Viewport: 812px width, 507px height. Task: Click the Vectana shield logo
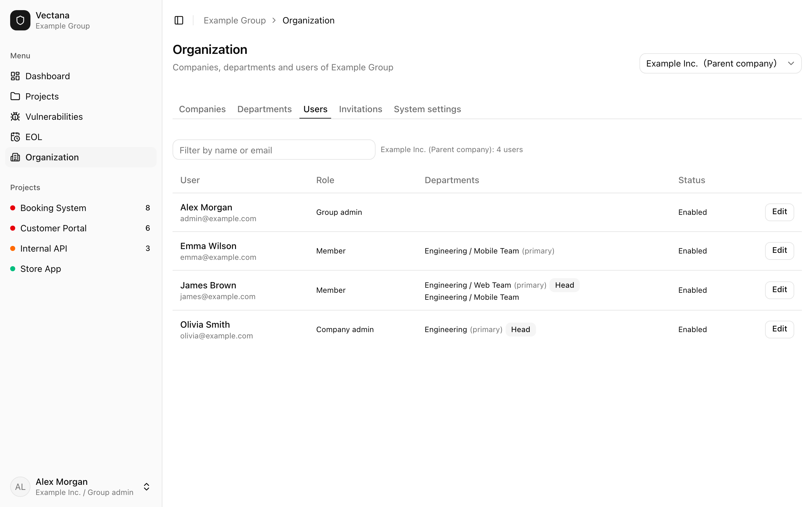point(20,21)
